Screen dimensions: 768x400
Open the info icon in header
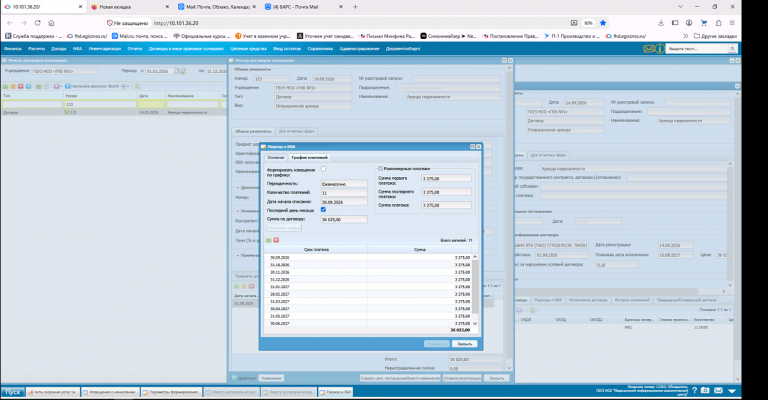coord(660,48)
